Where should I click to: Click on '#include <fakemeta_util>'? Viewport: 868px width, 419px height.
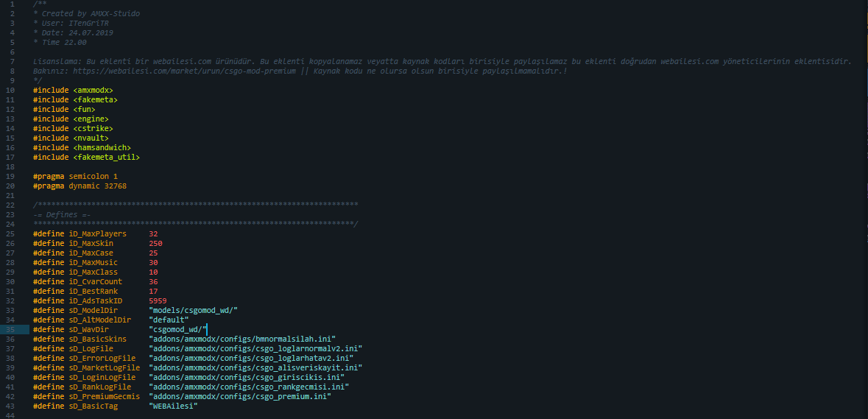86,157
